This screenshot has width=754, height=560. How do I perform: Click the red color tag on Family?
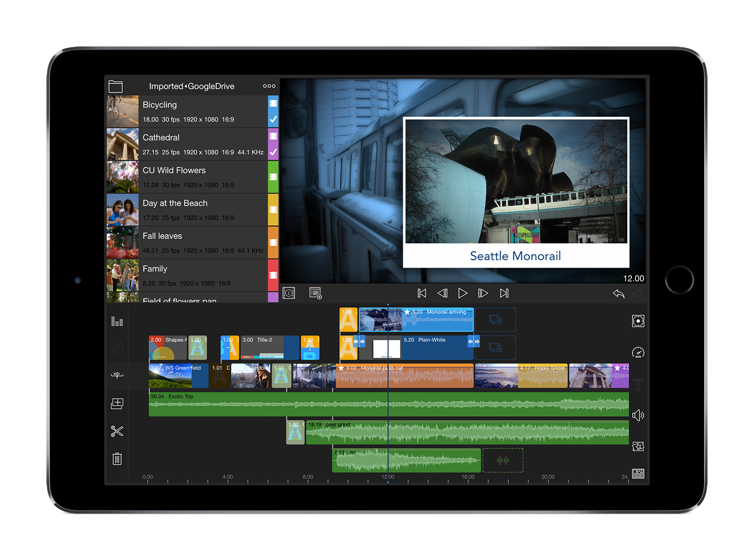click(273, 275)
